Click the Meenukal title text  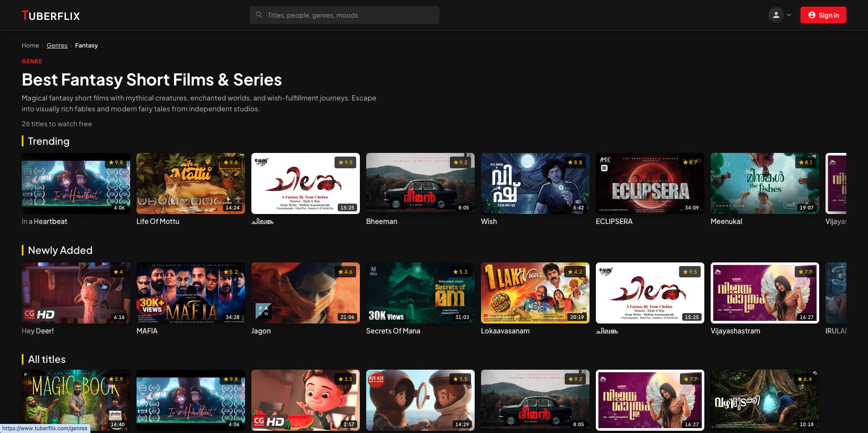point(726,221)
